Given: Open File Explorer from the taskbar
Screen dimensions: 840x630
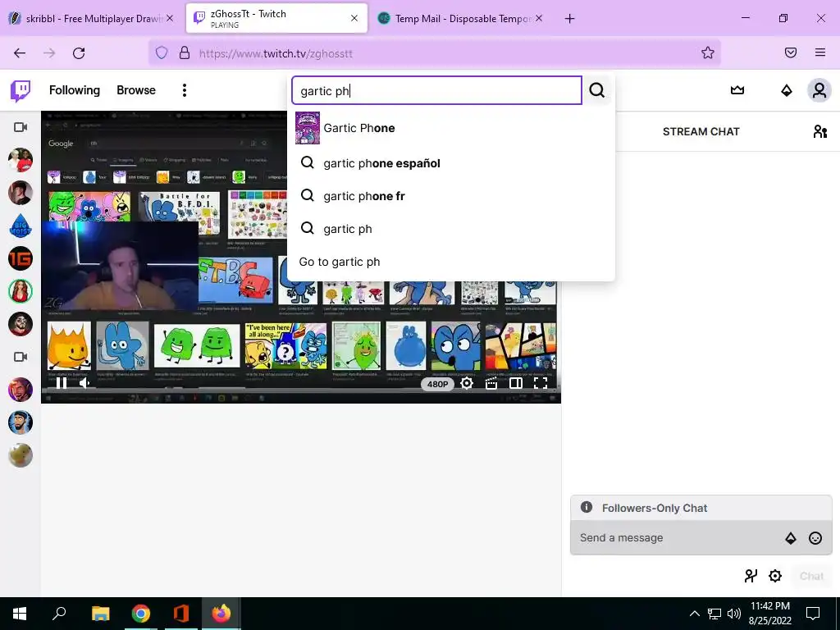Looking at the screenshot, I should (100, 614).
